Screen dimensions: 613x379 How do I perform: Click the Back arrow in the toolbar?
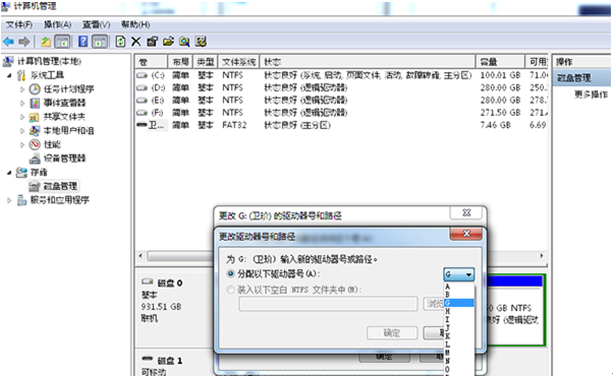(x=8, y=41)
